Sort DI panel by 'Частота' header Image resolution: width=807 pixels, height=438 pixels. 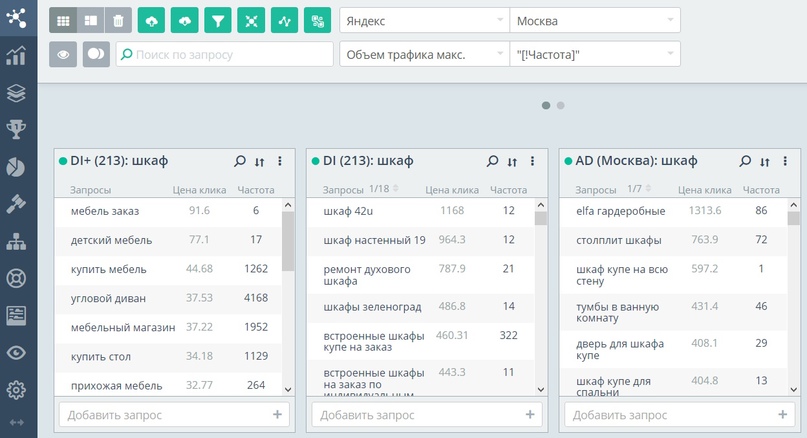(508, 190)
